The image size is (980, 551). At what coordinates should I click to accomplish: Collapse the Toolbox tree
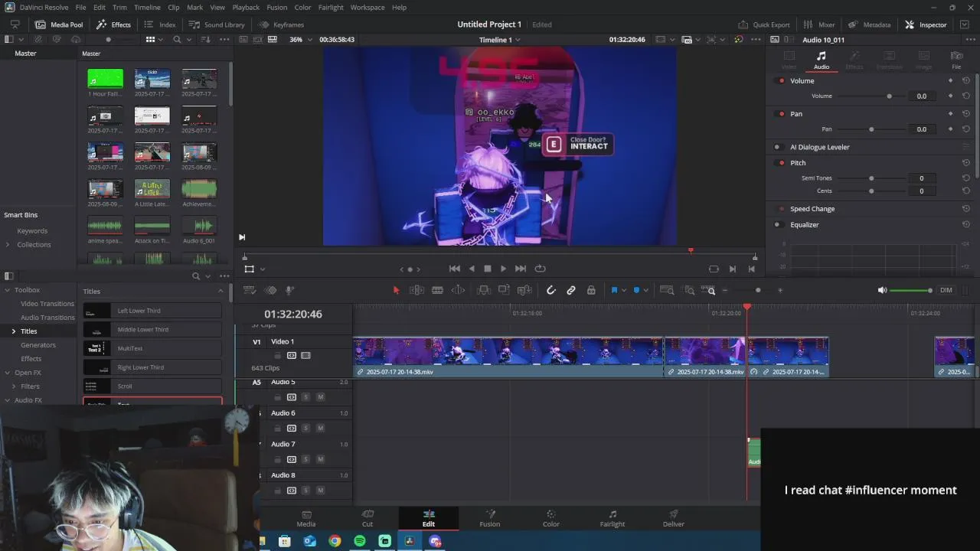(x=8, y=290)
